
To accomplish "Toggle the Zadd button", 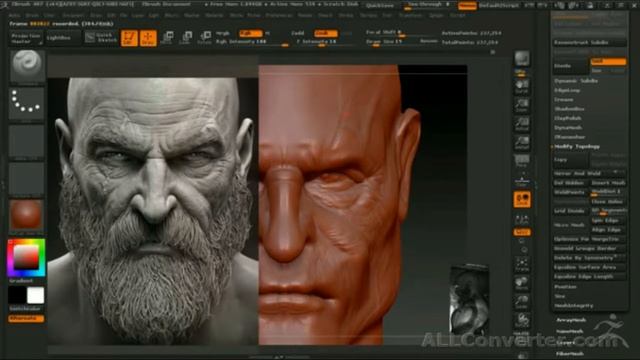I will [x=298, y=33].
